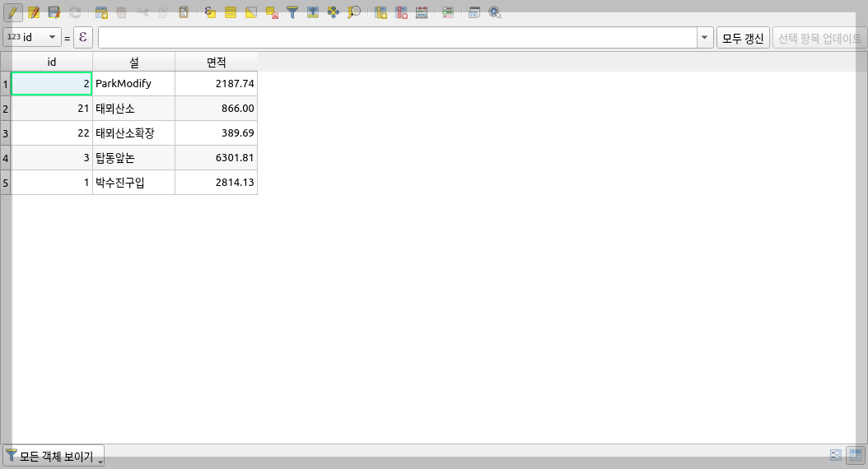Click the area cell 2187.74
The height and width of the screenshot is (469, 868).
pos(216,83)
